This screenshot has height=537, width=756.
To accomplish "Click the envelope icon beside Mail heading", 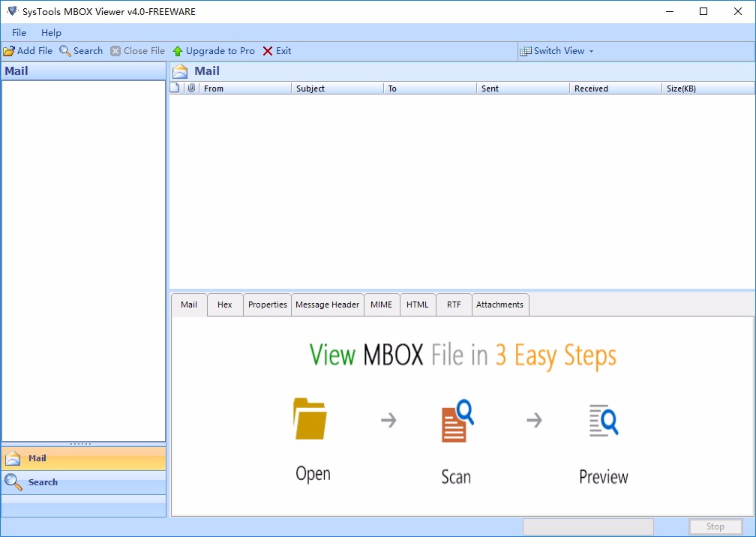I will 180,71.
